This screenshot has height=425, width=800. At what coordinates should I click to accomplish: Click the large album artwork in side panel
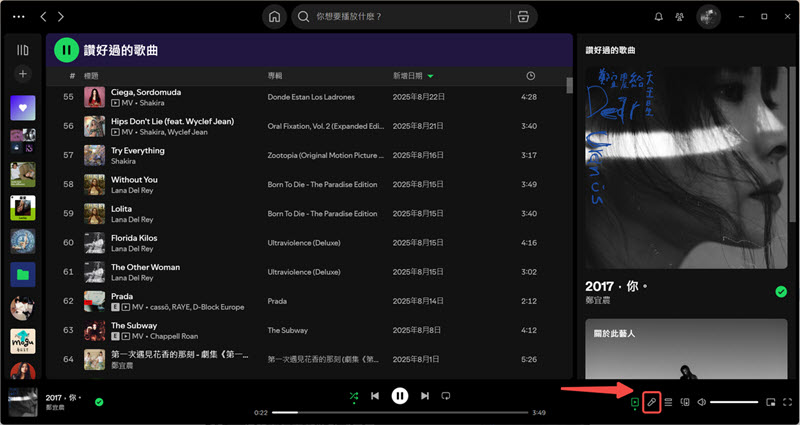[686, 167]
